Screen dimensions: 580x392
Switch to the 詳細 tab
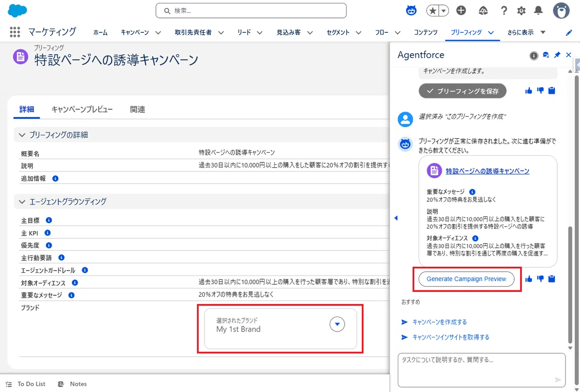click(x=27, y=110)
